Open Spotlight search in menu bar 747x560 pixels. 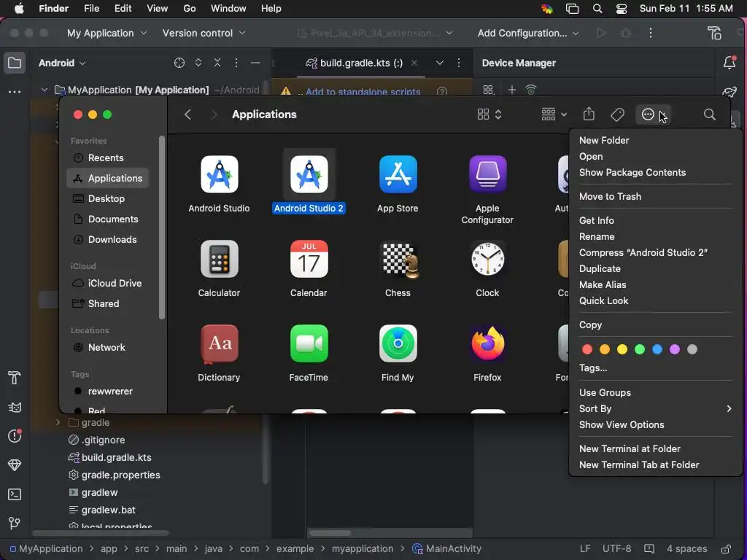(597, 9)
